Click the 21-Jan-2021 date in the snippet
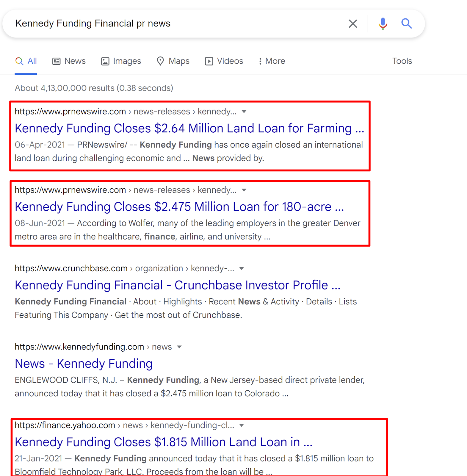Screen dimensions: 467x476 tap(39, 458)
